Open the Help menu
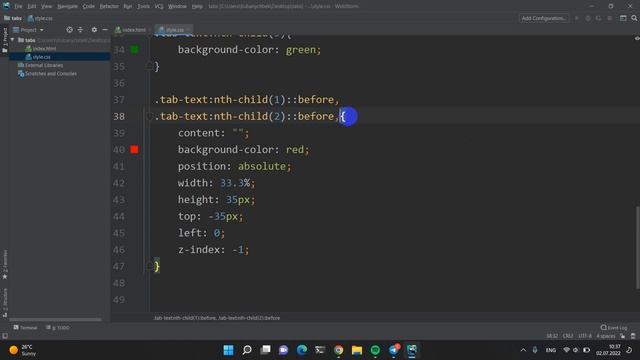This screenshot has height=360, width=640. 197,7
